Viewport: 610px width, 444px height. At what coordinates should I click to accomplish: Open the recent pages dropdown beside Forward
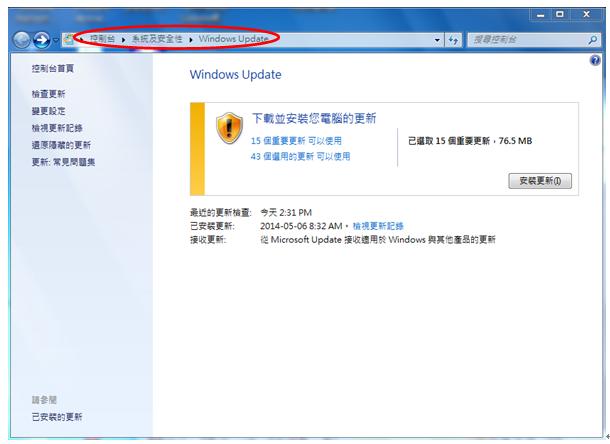(x=56, y=40)
